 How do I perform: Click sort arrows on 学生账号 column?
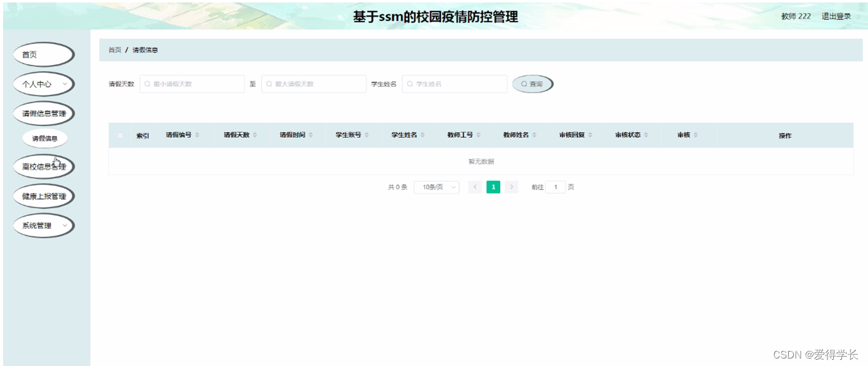point(367,135)
